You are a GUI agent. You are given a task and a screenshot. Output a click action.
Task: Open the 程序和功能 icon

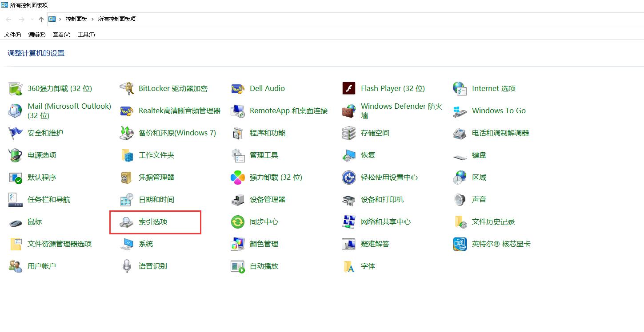238,133
